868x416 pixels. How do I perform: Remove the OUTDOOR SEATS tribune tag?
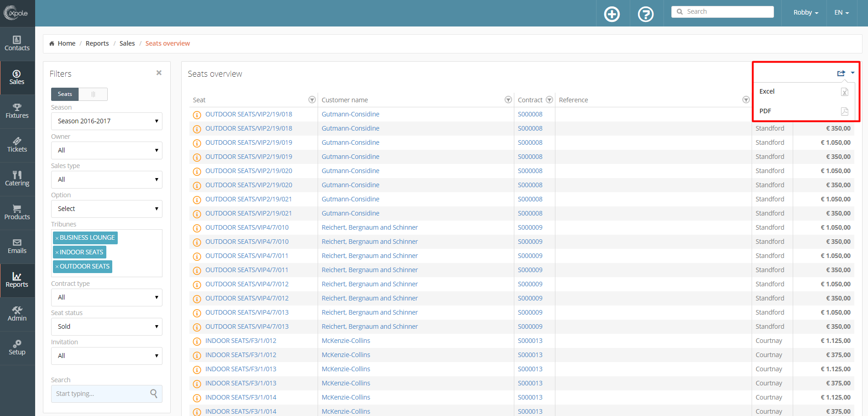click(x=57, y=267)
